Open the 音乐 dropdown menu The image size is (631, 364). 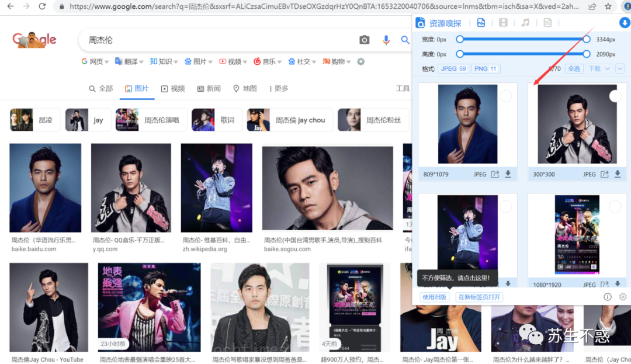point(268,61)
